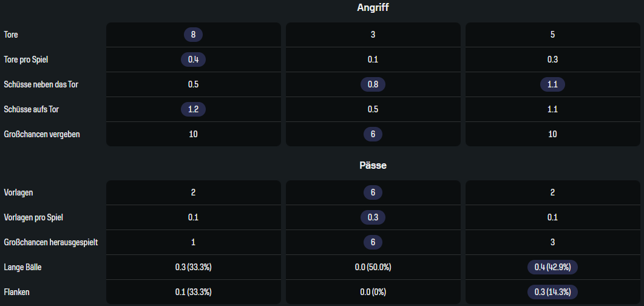This screenshot has width=644, height=306.
Task: Click the Großchancen herausgespielt label
Action: pyautogui.click(x=51, y=242)
